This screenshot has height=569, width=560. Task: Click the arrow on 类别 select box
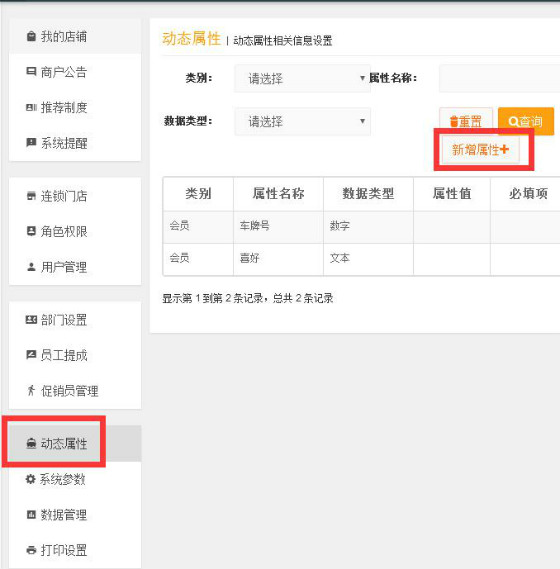point(362,78)
